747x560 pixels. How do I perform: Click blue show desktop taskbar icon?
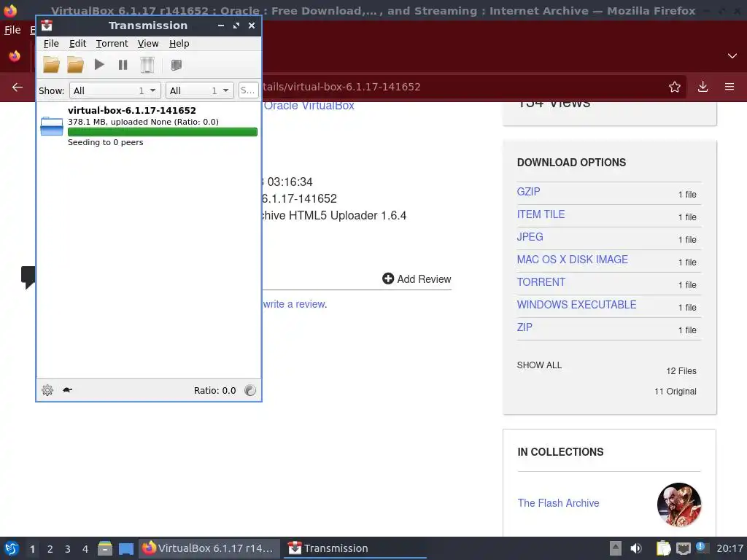point(125,549)
